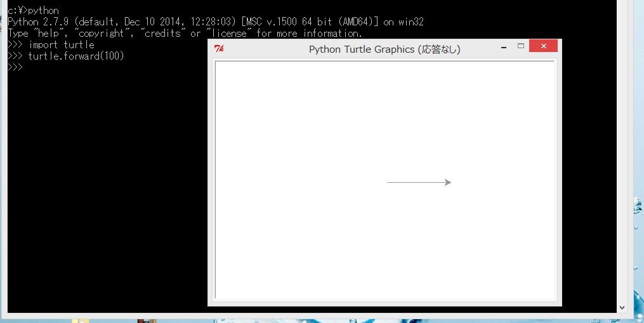
Task: Click the Python 2.7.9 version text
Action: point(39,22)
